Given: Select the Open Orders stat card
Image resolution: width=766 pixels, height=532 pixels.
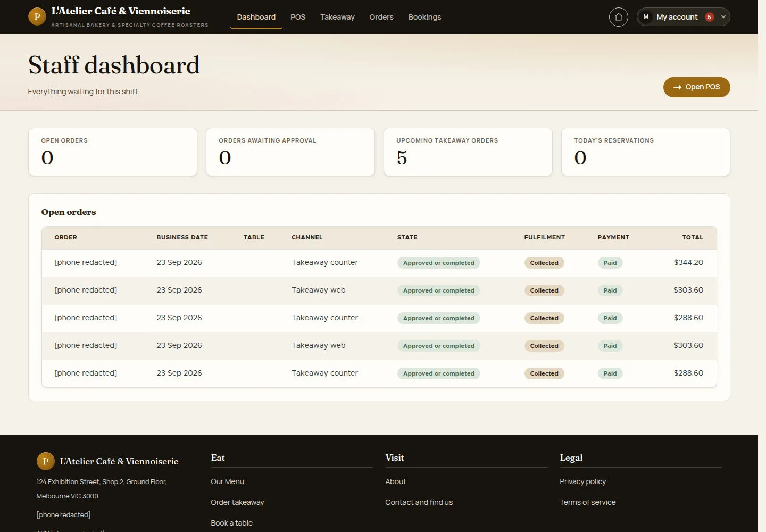Looking at the screenshot, I should pyautogui.click(x=113, y=152).
